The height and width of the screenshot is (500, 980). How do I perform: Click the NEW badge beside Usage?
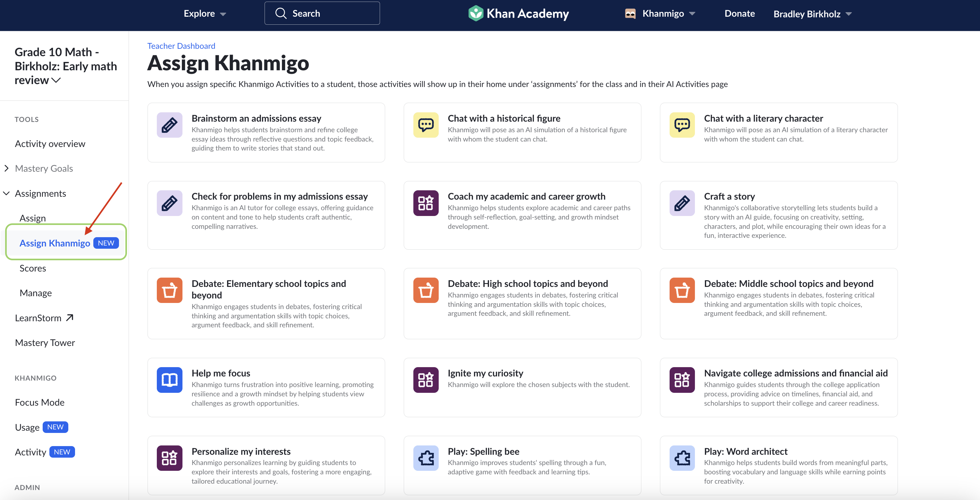[x=55, y=427]
